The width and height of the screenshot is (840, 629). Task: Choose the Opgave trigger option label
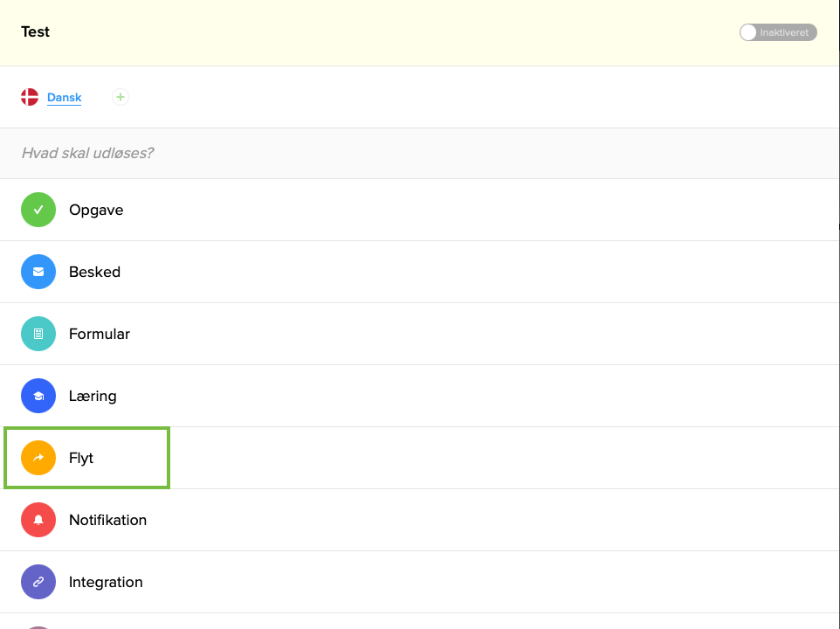tap(96, 210)
